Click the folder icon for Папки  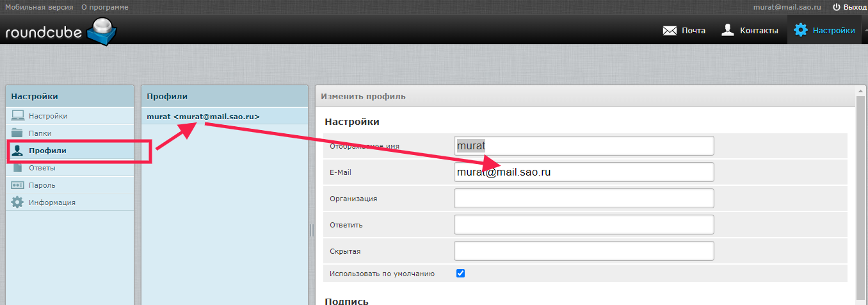(x=18, y=133)
